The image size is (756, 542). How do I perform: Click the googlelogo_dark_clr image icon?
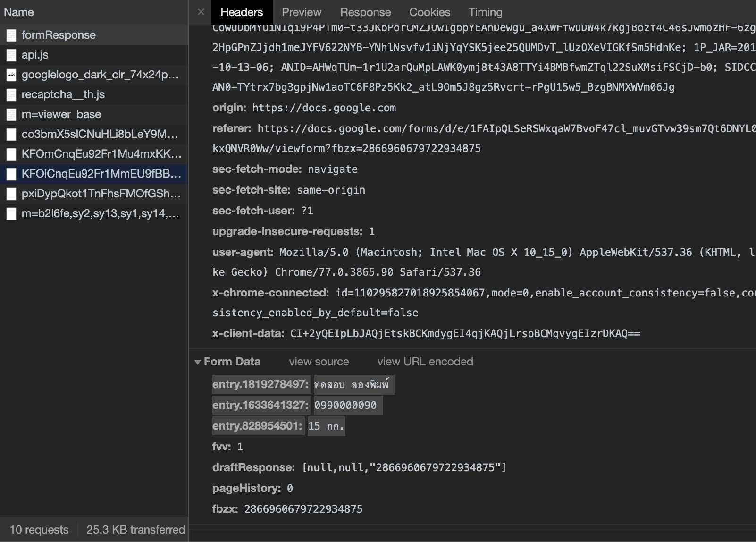(11, 75)
